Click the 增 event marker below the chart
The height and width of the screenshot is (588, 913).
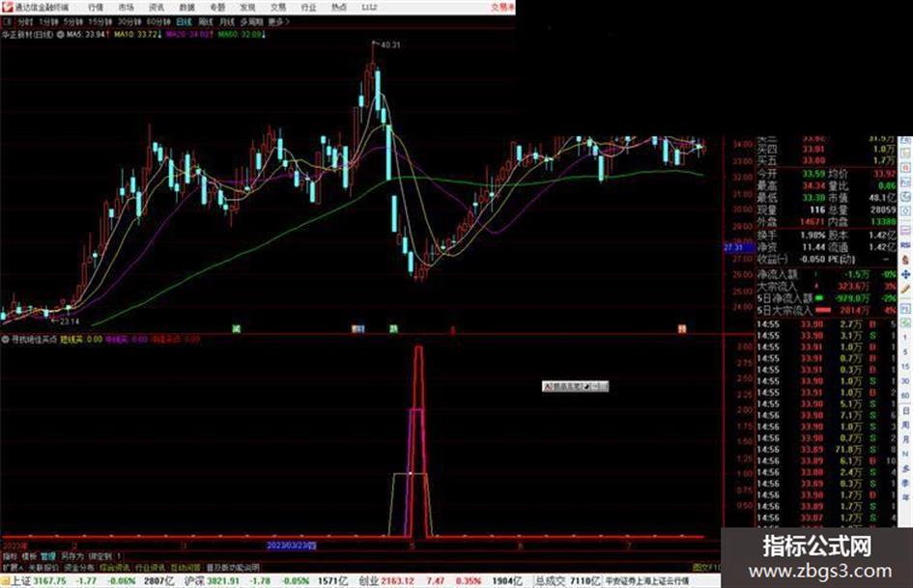pos(682,329)
